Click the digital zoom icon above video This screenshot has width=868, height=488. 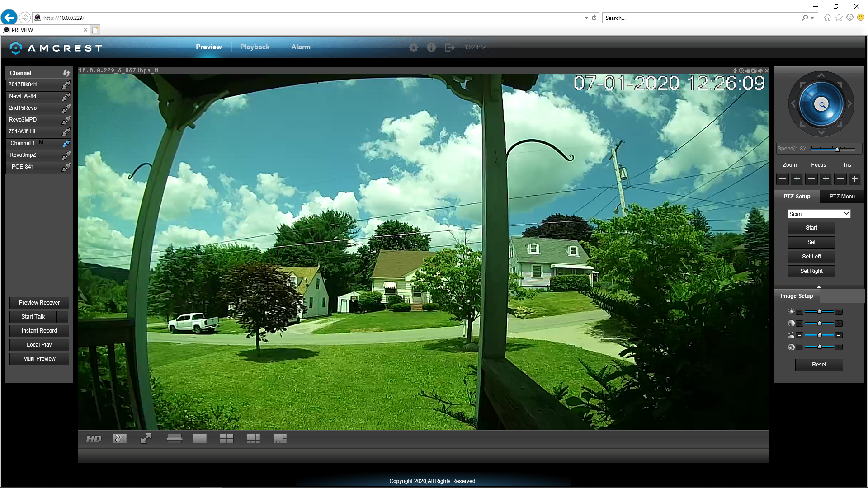741,70
